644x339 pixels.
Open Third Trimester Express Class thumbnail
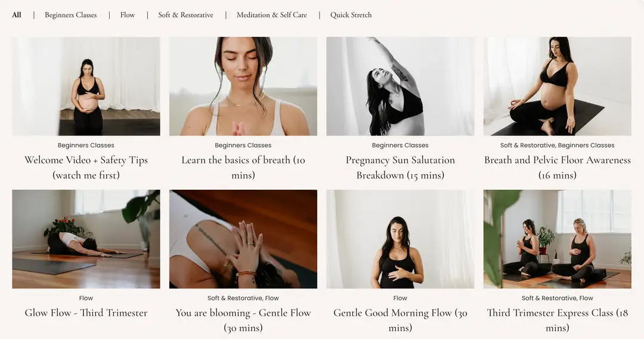tap(558, 239)
